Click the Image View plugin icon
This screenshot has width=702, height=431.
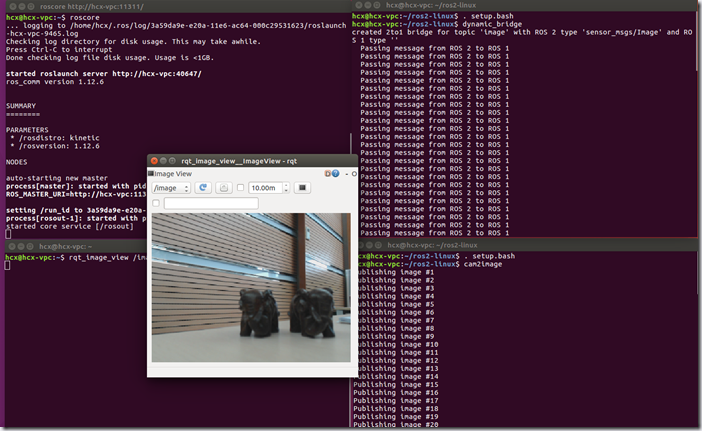pyautogui.click(x=151, y=174)
